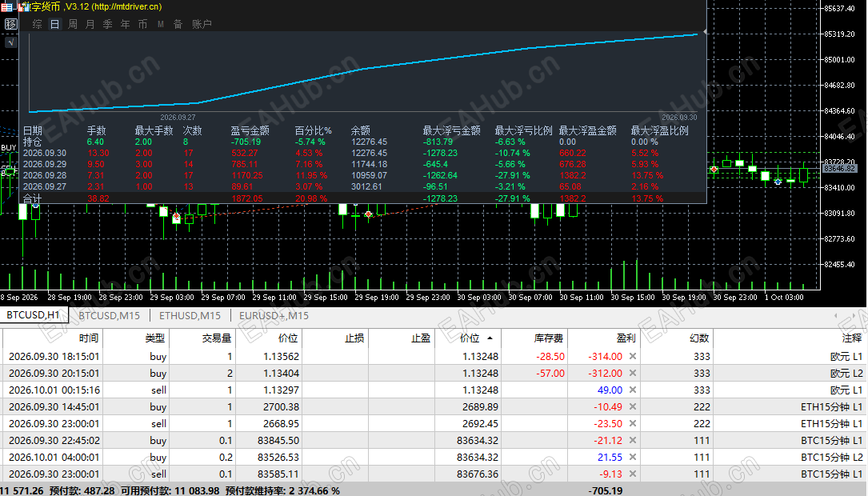
Task: Switch to the BTCUSD,H1 chart tab
Action: pyautogui.click(x=34, y=315)
